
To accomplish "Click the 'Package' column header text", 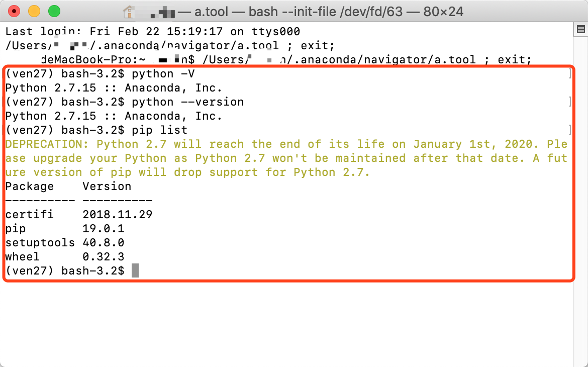I will click(30, 187).
